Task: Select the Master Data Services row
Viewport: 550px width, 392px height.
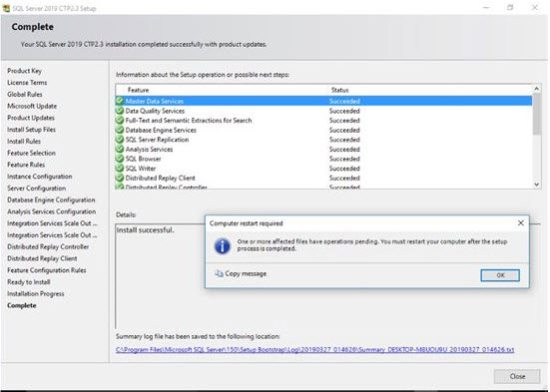Action: pyautogui.click(x=323, y=101)
